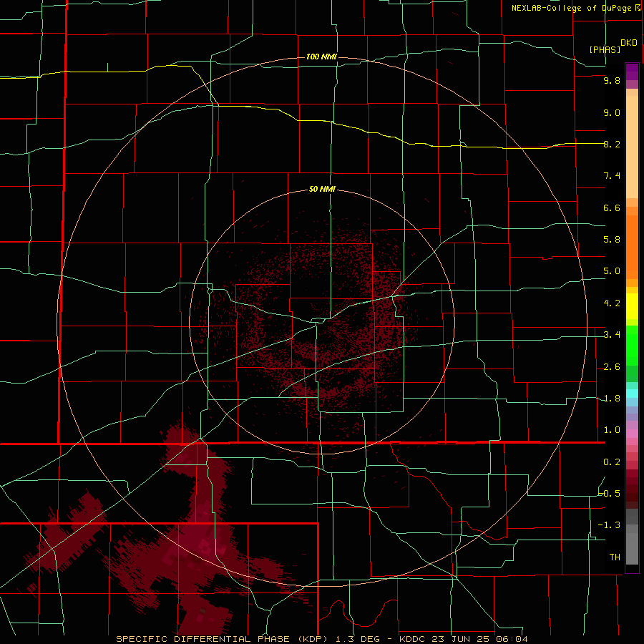Click the TH label at the scale bottom
The width and height of the screenshot is (644, 644).
pyautogui.click(x=615, y=557)
